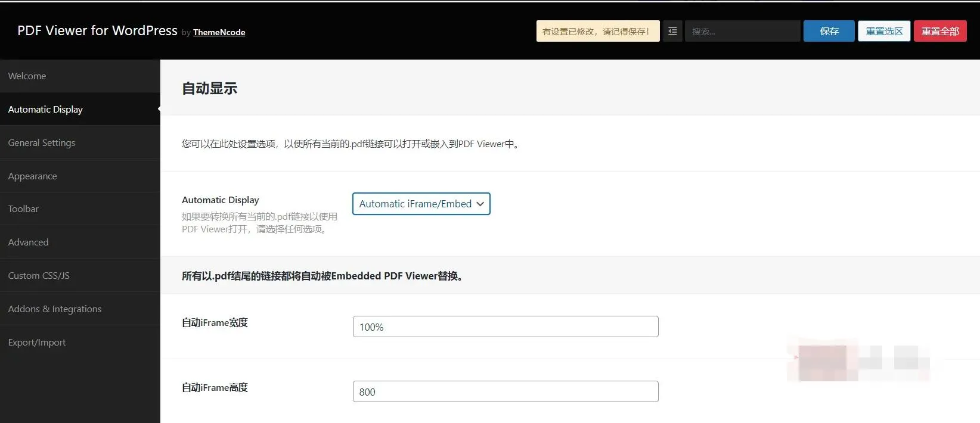Open Custom CSS/JS section
The image size is (980, 423).
(80, 275)
